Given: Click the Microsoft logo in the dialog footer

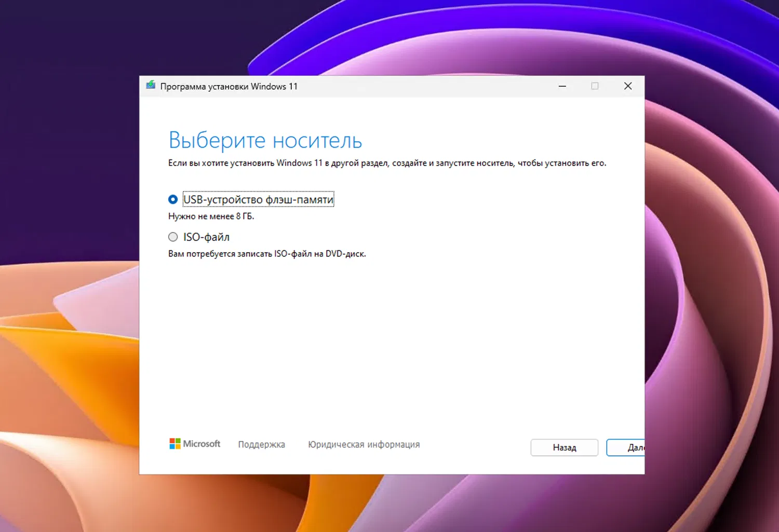Looking at the screenshot, I should coord(195,444).
